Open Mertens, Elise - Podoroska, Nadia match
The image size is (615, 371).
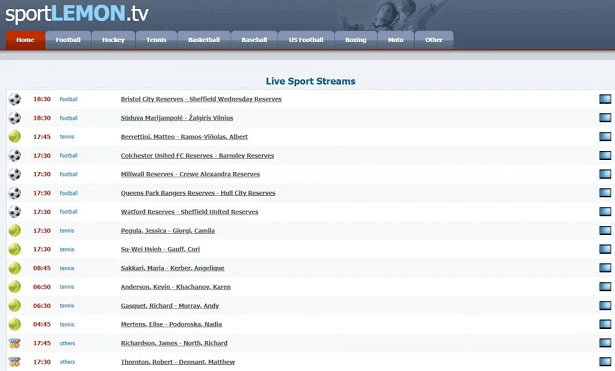(171, 324)
